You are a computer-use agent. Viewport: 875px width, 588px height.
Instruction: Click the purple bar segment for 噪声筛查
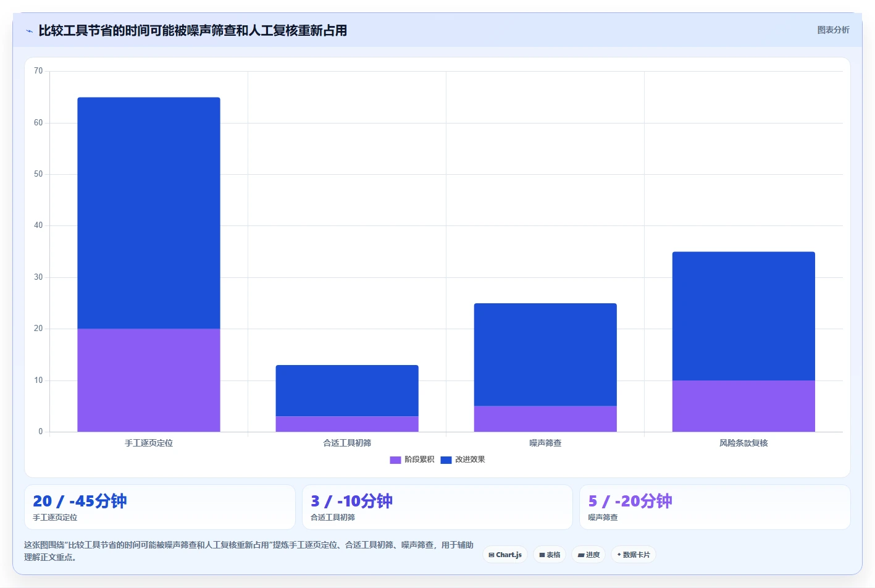coord(545,419)
